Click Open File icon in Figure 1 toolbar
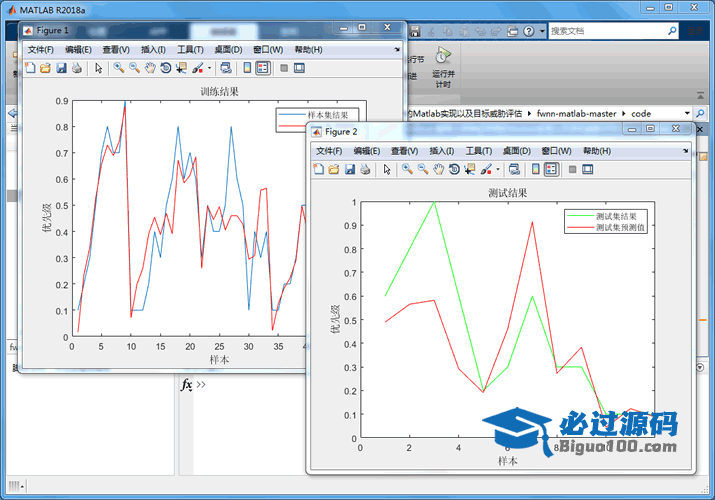Image resolution: width=715 pixels, height=500 pixels. click(45, 68)
